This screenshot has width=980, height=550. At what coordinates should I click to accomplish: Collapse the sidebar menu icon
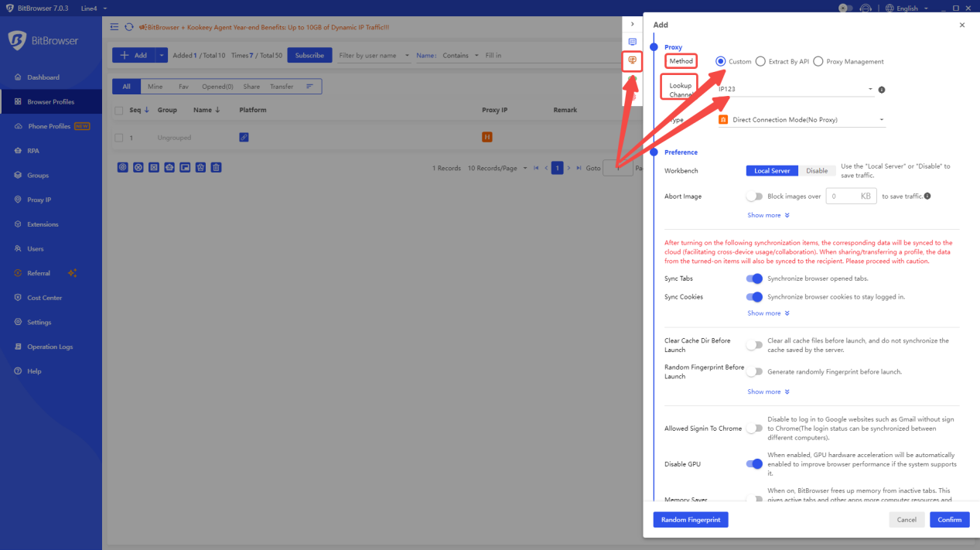(114, 27)
